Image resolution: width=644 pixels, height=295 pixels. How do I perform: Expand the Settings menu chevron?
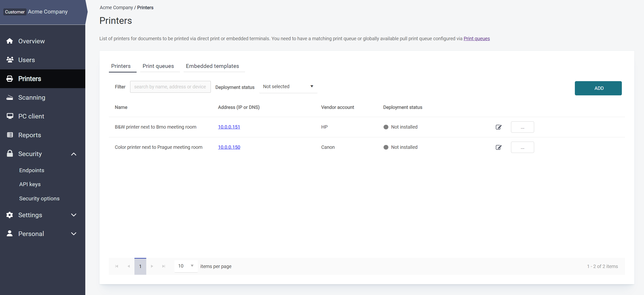pyautogui.click(x=73, y=215)
